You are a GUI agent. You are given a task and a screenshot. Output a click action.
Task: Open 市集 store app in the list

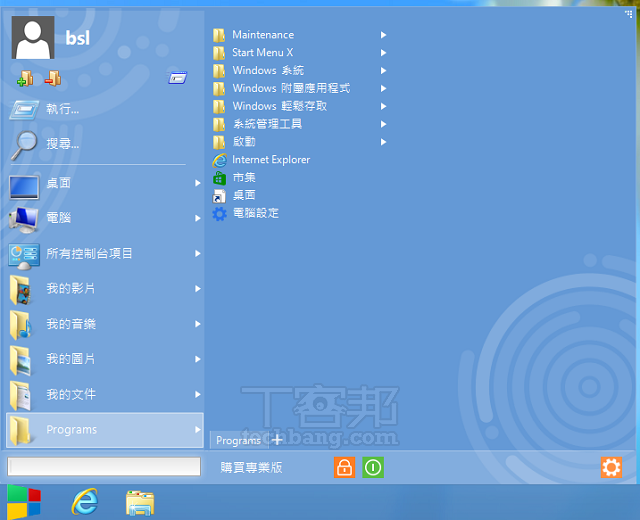pyautogui.click(x=244, y=178)
